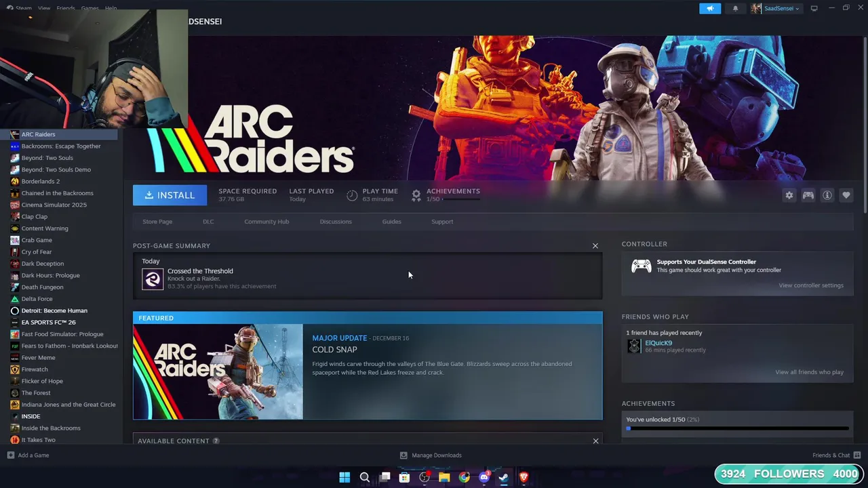This screenshot has height=488, width=868.
Task: Click the It Takes Two game icon
Action: point(15,440)
